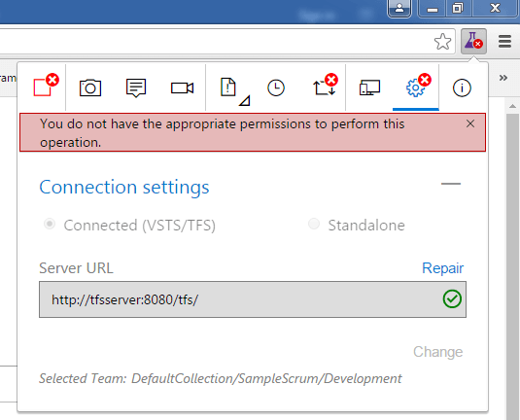Click the start session icon with red error badge
The width and height of the screenshot is (520, 420).
coord(46,86)
